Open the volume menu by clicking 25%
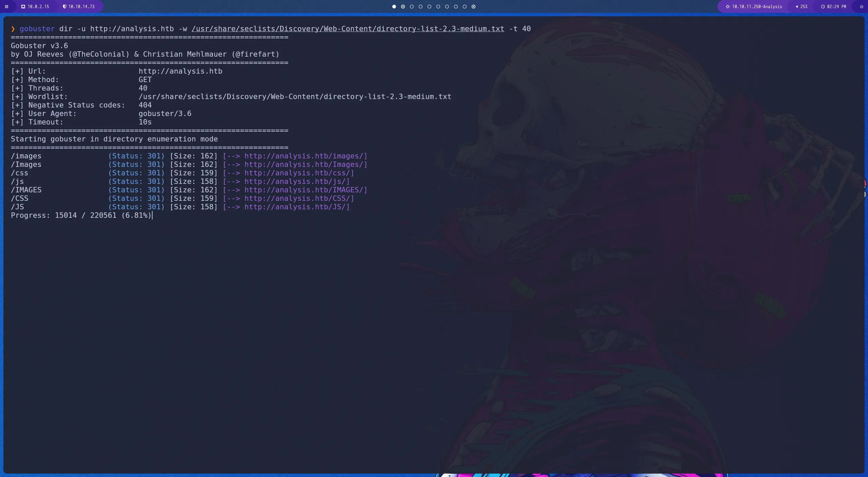868x477 pixels. (x=802, y=6)
